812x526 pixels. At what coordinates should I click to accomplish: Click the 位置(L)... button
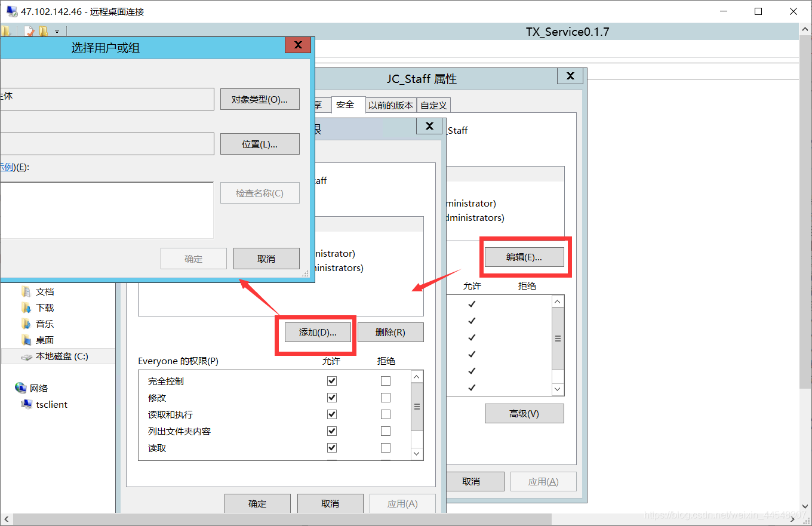(x=260, y=144)
